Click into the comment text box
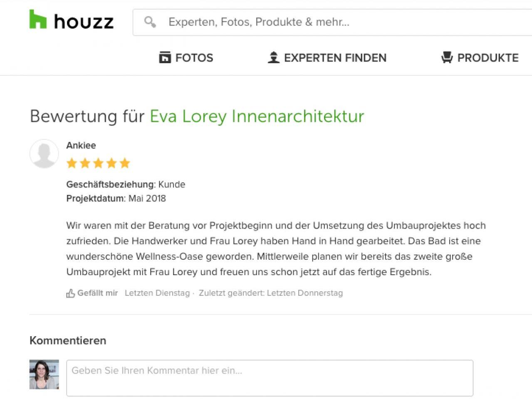 coord(270,378)
